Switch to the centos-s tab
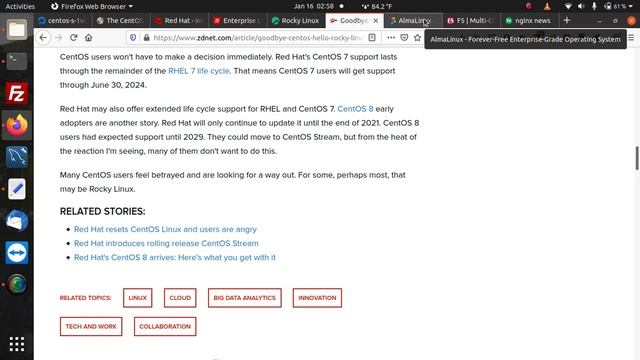The width and height of the screenshot is (640, 360). [x=63, y=20]
